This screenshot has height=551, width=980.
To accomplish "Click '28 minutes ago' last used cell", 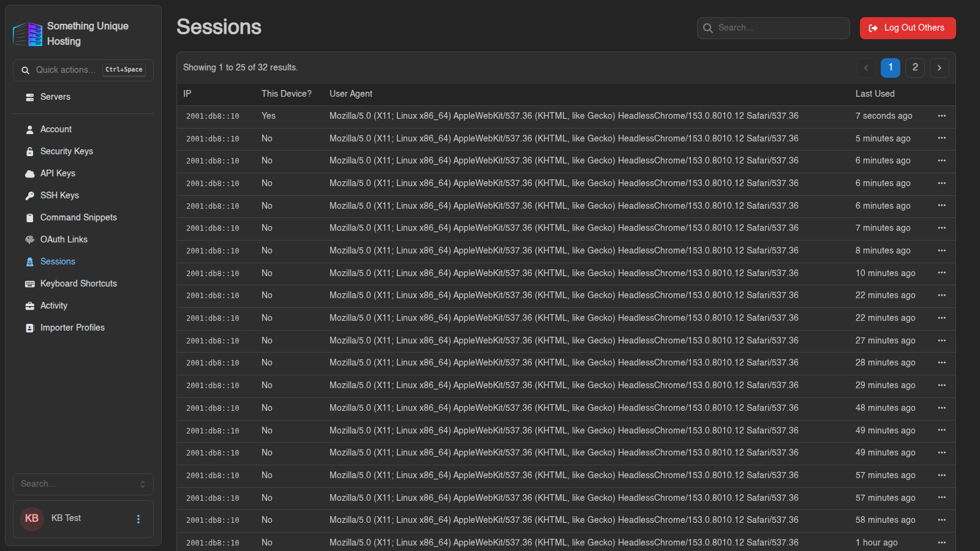I will tap(885, 362).
